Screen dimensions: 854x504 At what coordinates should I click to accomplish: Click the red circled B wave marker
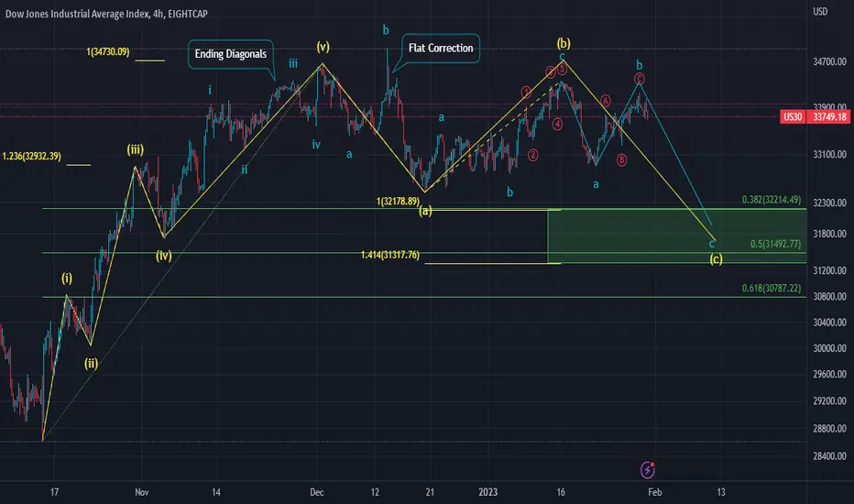coord(621,160)
